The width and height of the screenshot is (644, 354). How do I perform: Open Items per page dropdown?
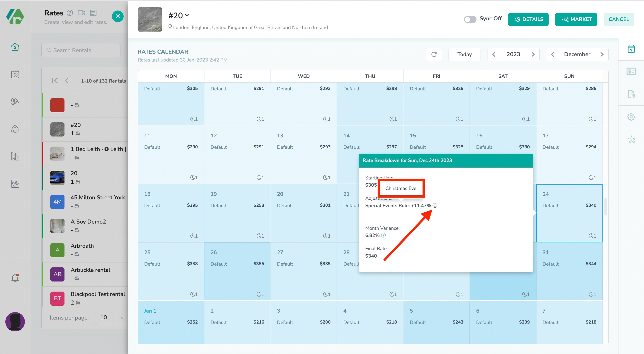(112, 318)
